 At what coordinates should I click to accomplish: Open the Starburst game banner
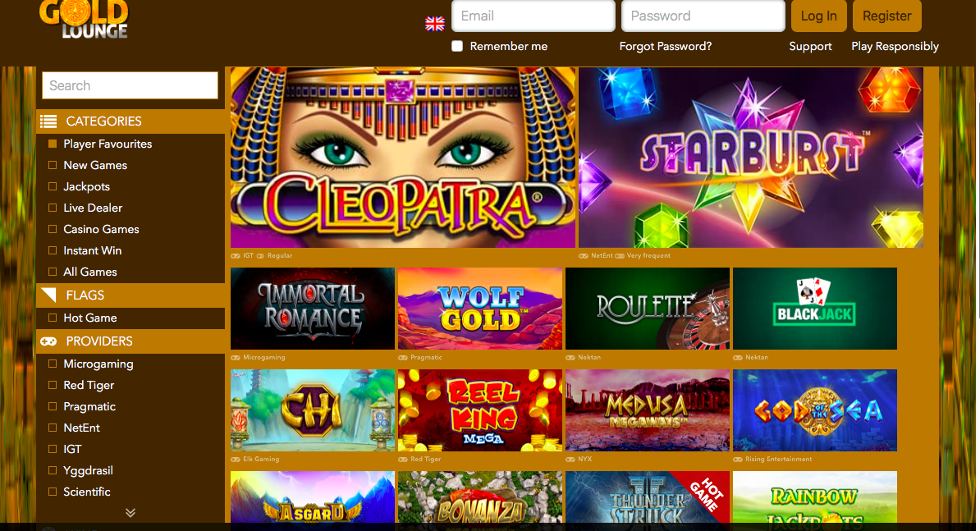click(751, 158)
